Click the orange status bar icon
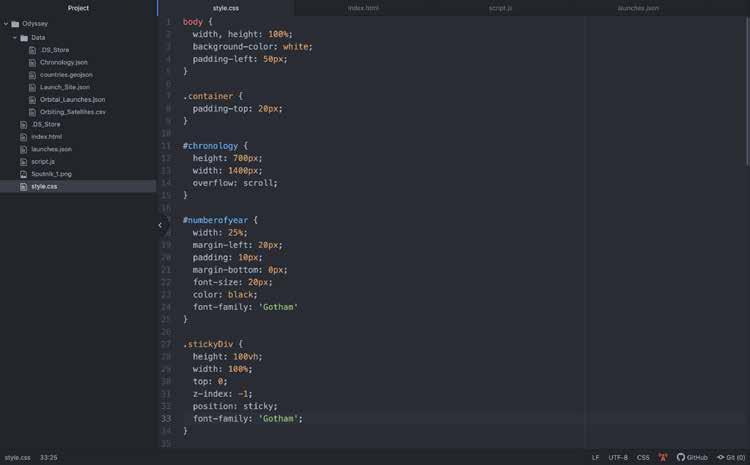Screen dimensions: 750x465 coord(663,457)
